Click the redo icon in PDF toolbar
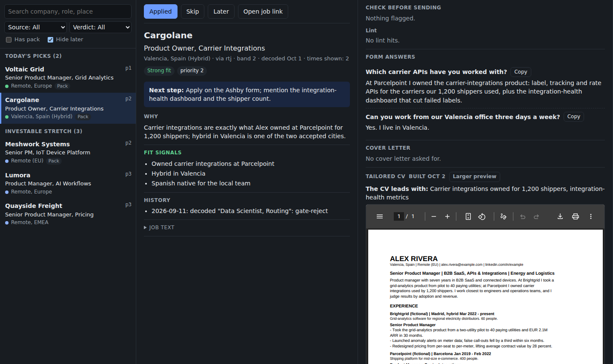The image size is (613, 364). [536, 216]
